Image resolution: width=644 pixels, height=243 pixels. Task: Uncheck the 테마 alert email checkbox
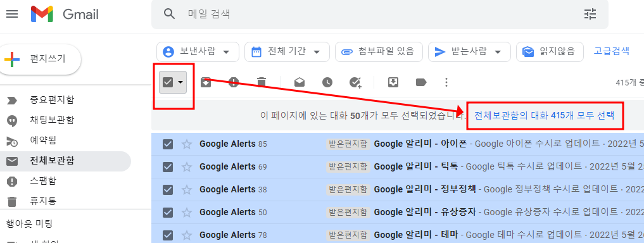[168, 235]
